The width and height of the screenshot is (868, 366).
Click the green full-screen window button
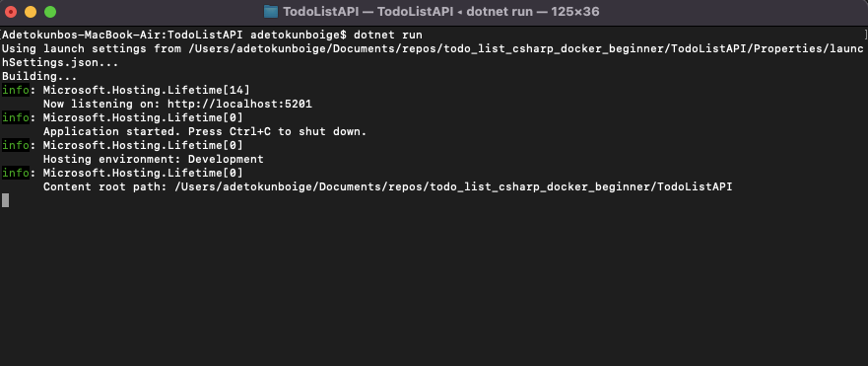pyautogui.click(x=50, y=12)
